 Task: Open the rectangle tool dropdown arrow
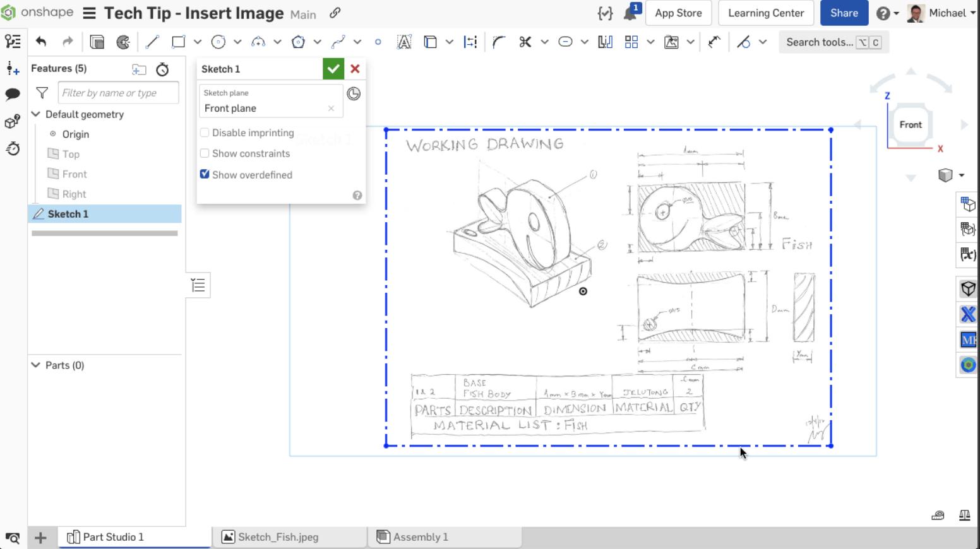point(196,42)
